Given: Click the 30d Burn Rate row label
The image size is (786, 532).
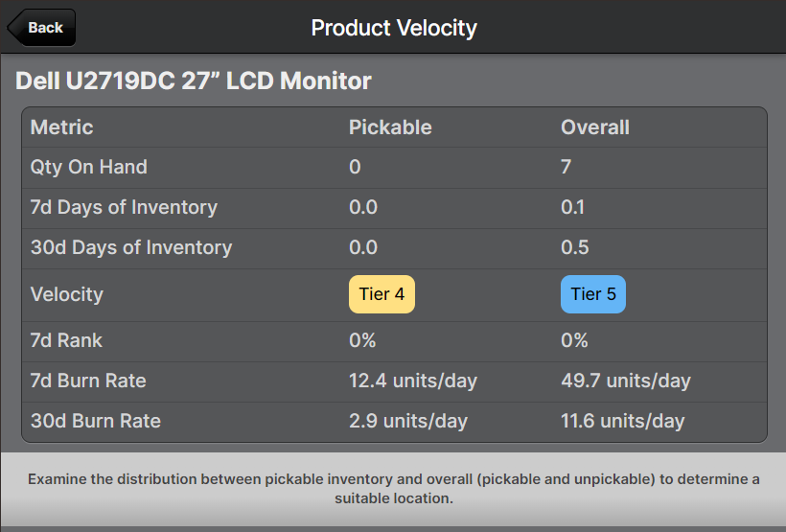Looking at the screenshot, I should 96,421.
